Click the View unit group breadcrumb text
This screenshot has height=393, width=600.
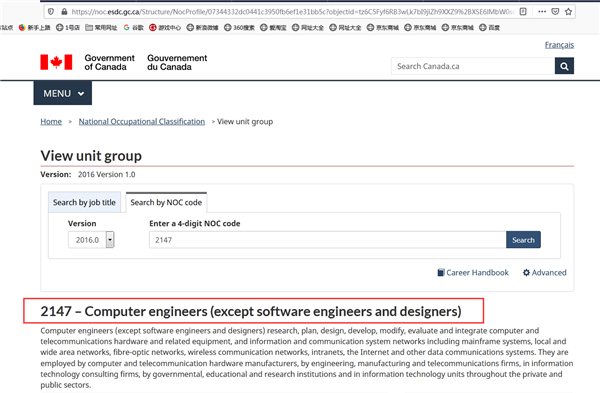pos(245,122)
